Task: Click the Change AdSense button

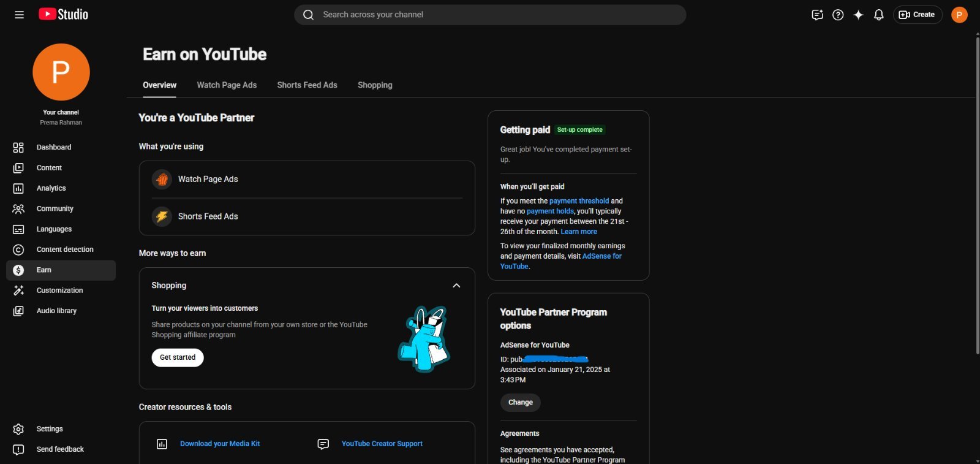Action: point(520,403)
